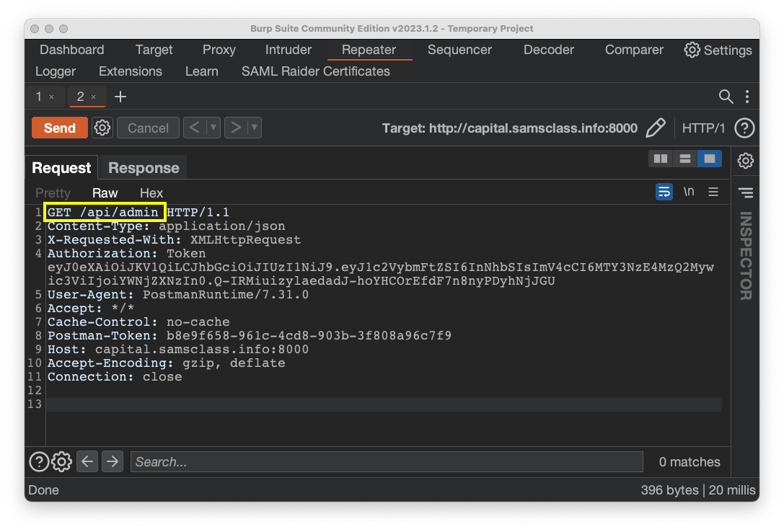
Task: Click the Cancel button
Action: coord(148,128)
